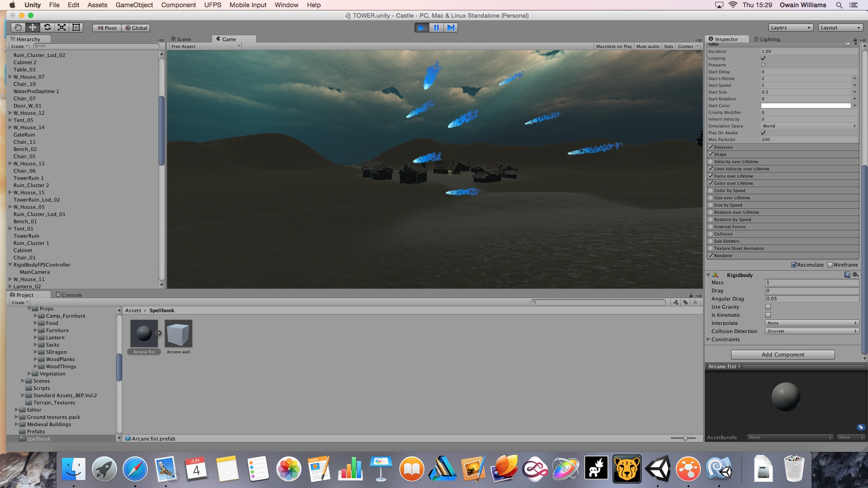This screenshot has width=868, height=488.
Task: Click the Play button to stop
Action: 421,28
